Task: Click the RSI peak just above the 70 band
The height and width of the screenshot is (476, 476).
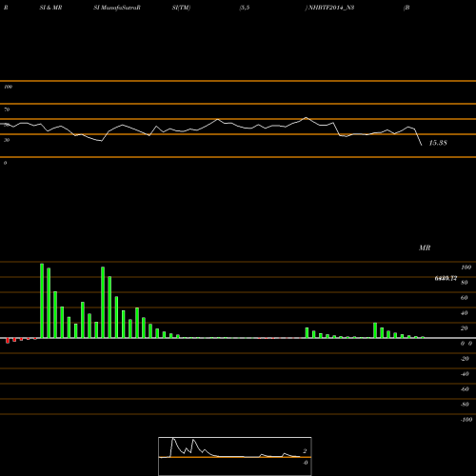Action: [x=306, y=118]
